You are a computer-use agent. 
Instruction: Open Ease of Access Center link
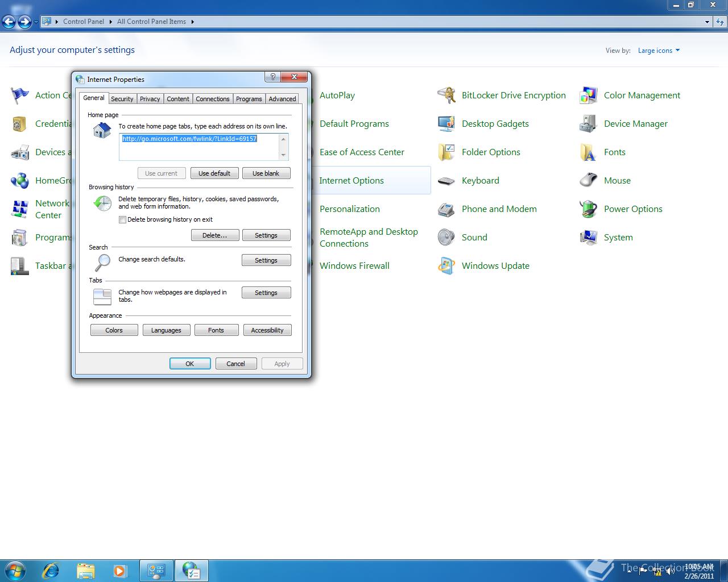362,152
